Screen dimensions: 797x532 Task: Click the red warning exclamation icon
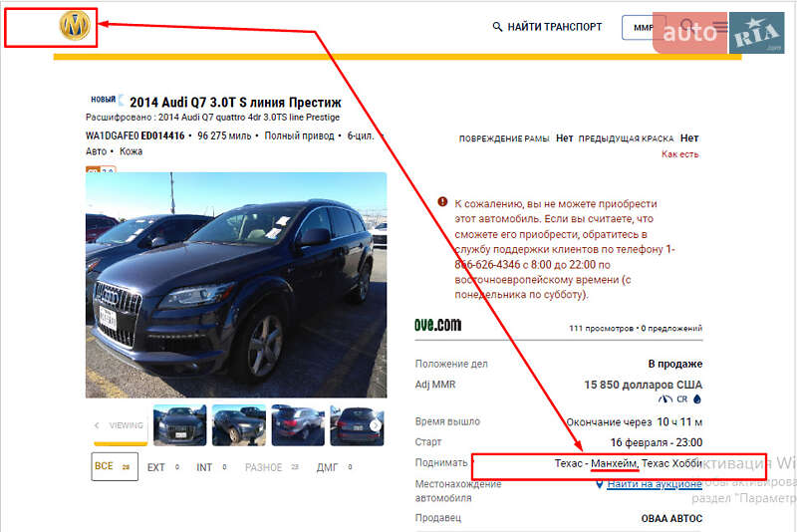point(442,201)
